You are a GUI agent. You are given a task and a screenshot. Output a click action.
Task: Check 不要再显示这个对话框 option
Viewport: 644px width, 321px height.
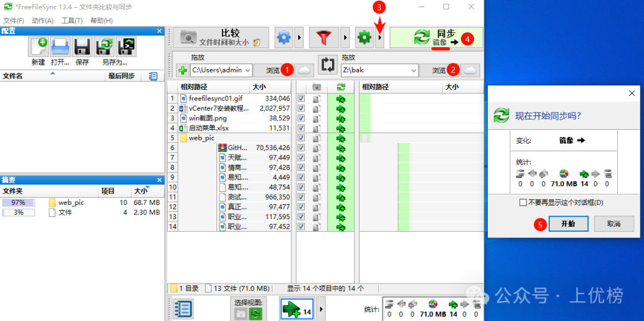(523, 202)
